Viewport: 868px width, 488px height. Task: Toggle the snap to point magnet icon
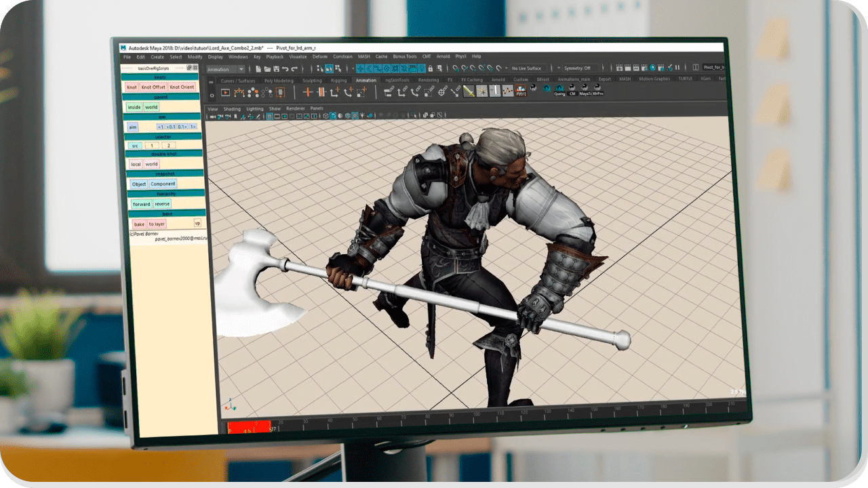[473, 68]
